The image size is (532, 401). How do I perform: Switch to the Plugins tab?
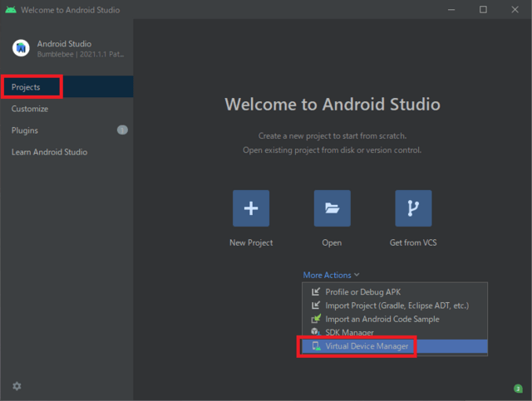[x=25, y=130]
